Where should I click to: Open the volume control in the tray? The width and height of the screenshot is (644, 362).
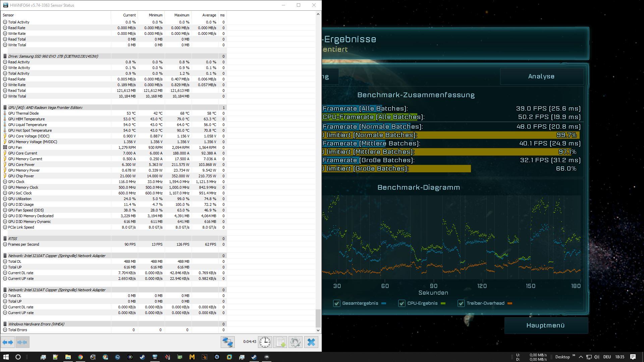click(597, 357)
